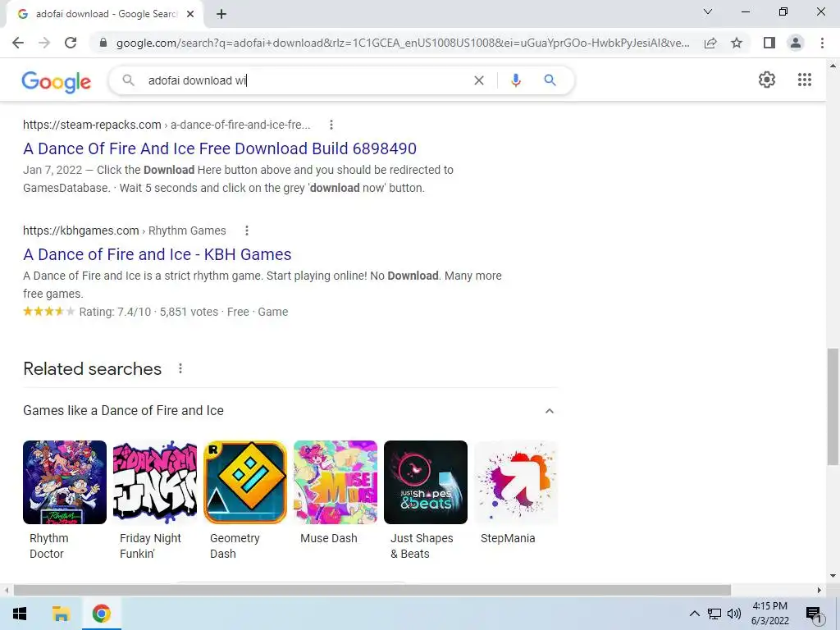Open the volume control in the tray
This screenshot has width=840, height=630.
(x=734, y=614)
